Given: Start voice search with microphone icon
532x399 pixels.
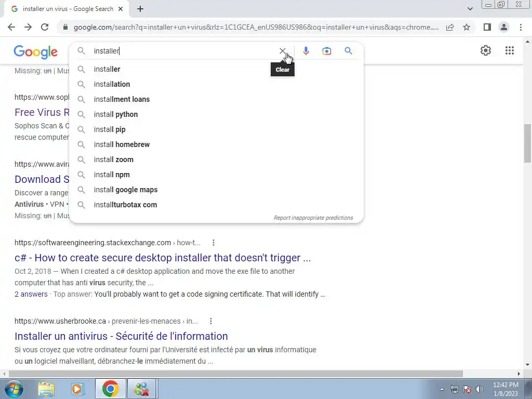Looking at the screenshot, I should 305,51.
